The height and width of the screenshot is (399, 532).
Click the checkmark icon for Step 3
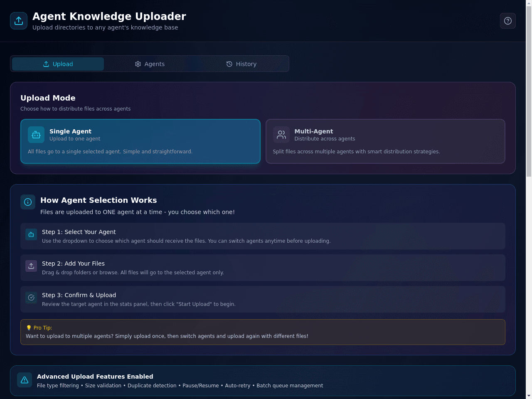pos(31,298)
